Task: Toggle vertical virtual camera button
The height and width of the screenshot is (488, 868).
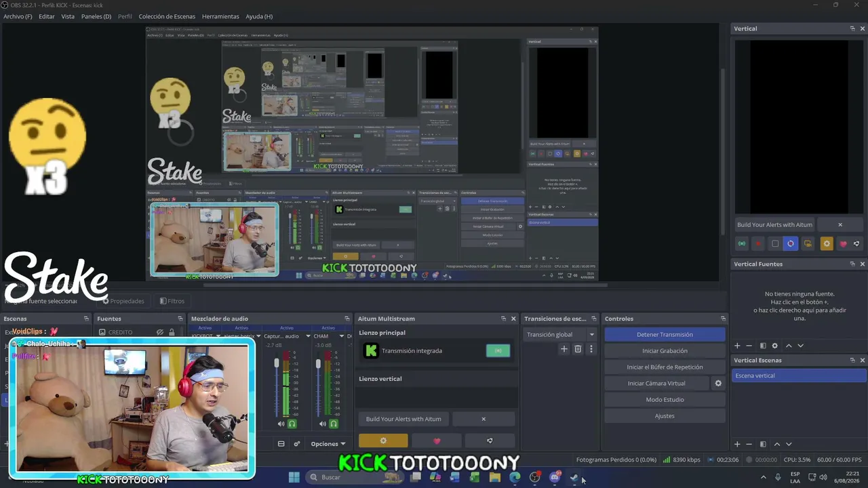Action: tap(808, 243)
